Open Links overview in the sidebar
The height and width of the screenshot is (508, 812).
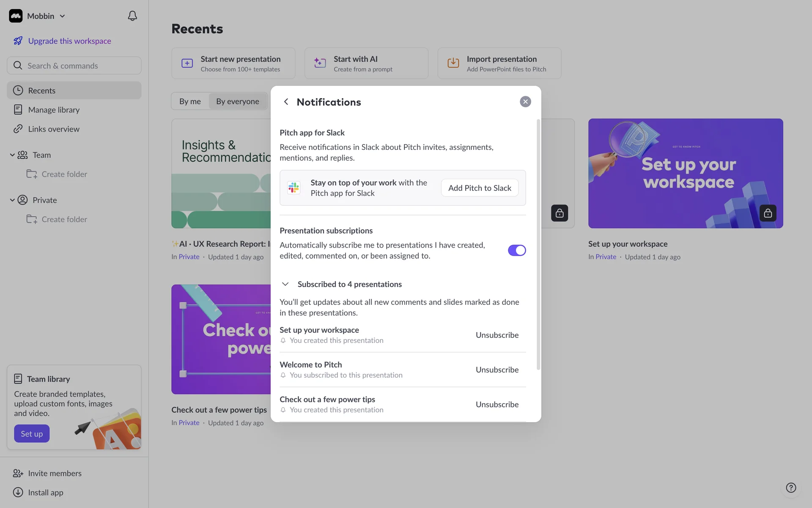[54, 129]
